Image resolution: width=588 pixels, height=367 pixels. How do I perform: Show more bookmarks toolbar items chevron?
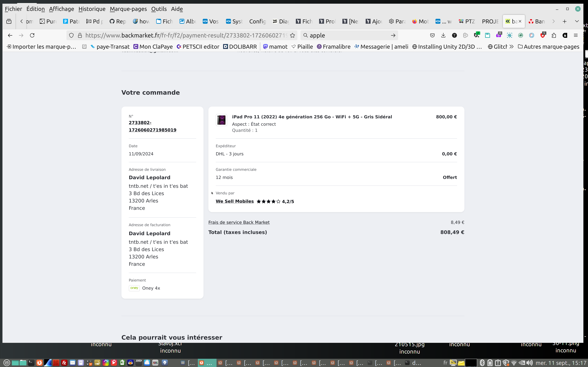(x=511, y=47)
